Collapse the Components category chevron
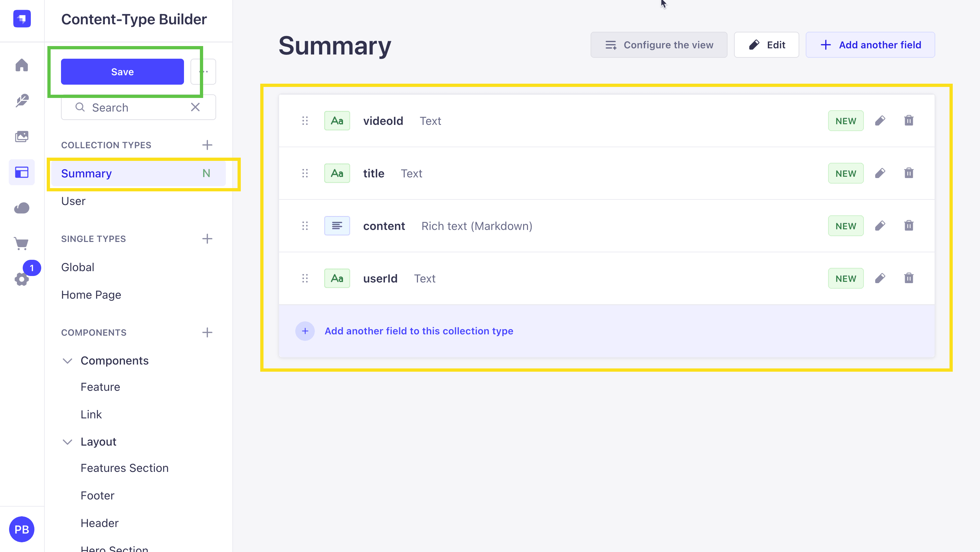 [x=67, y=361]
